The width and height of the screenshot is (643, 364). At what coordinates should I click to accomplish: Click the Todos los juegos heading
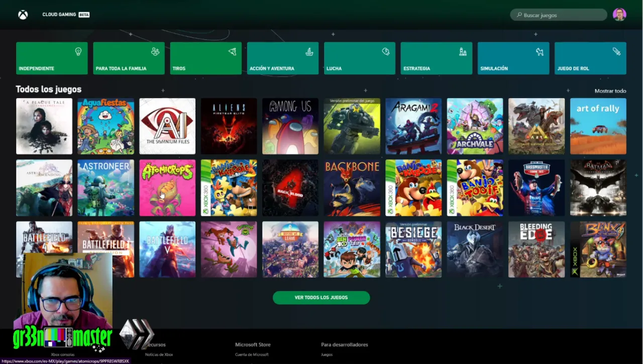pos(49,89)
